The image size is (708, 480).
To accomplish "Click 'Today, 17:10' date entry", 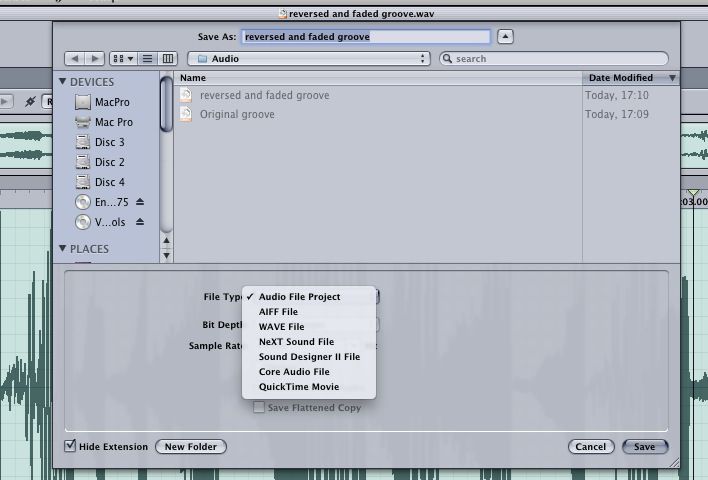I will (617, 95).
